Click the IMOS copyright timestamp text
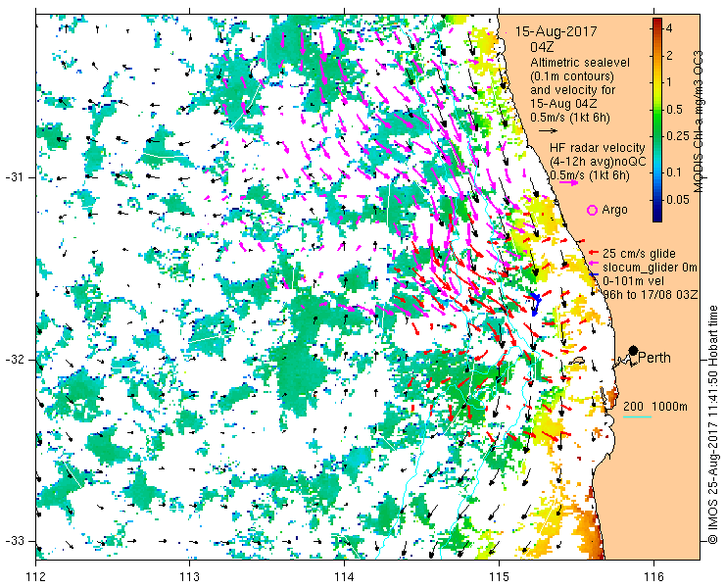The height and width of the screenshot is (588, 725). (x=712, y=424)
